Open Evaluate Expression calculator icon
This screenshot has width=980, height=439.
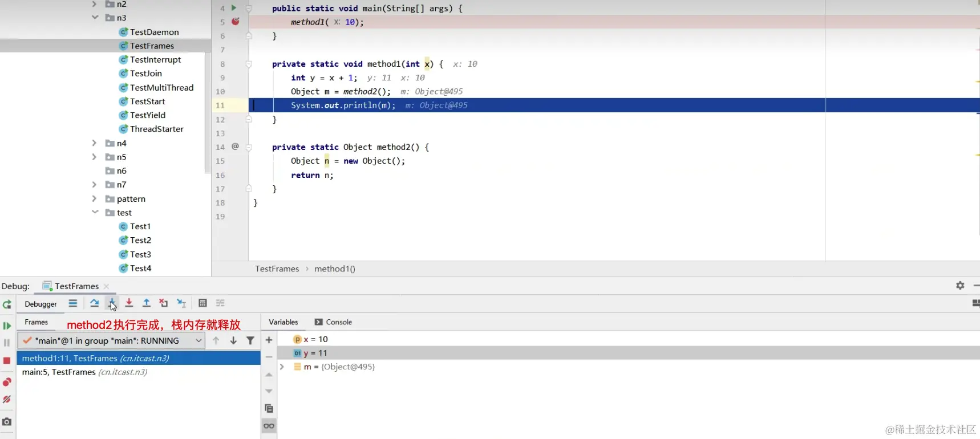tap(203, 303)
